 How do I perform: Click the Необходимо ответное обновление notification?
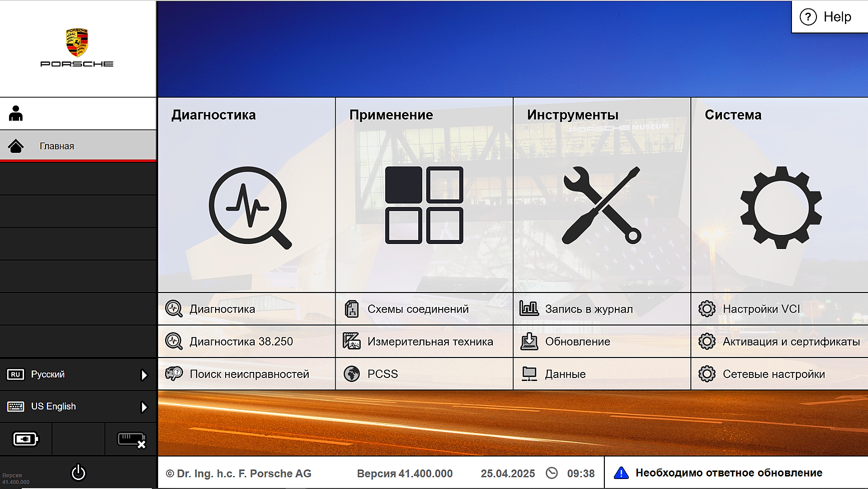pyautogui.click(x=736, y=472)
